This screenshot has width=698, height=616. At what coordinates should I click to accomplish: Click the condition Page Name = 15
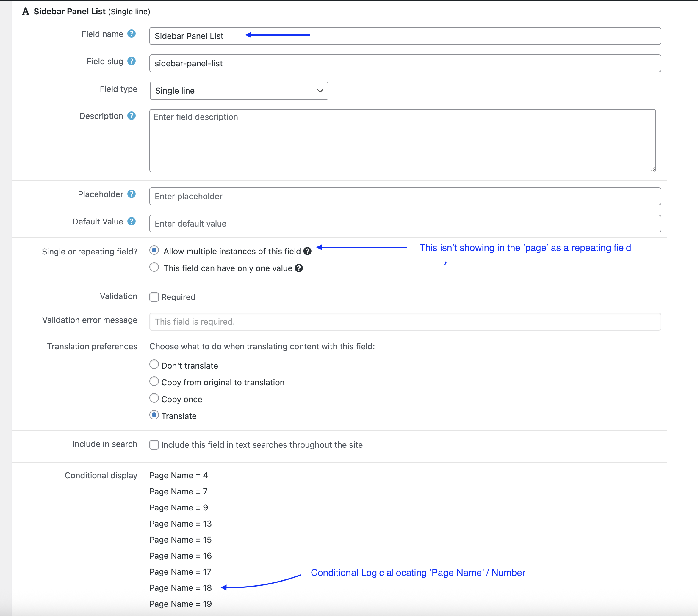pos(181,540)
